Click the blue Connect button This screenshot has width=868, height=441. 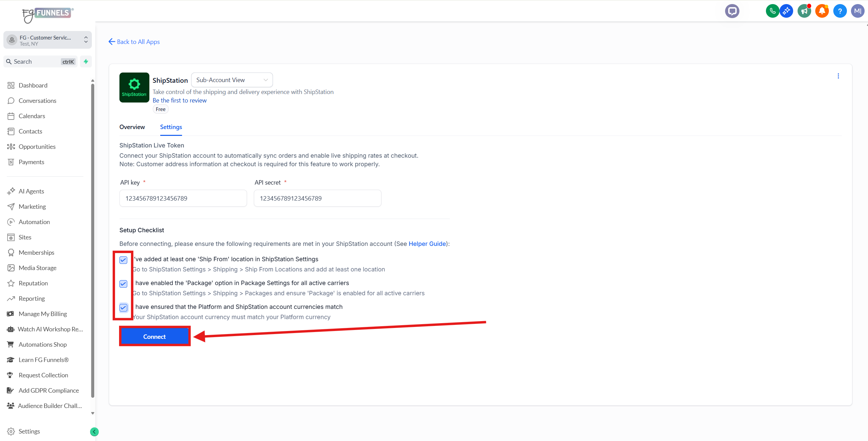tap(154, 336)
